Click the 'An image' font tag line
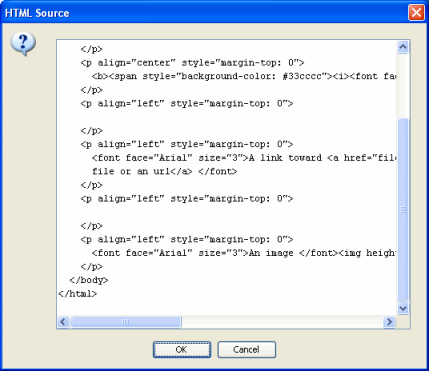 pyautogui.click(x=244, y=253)
